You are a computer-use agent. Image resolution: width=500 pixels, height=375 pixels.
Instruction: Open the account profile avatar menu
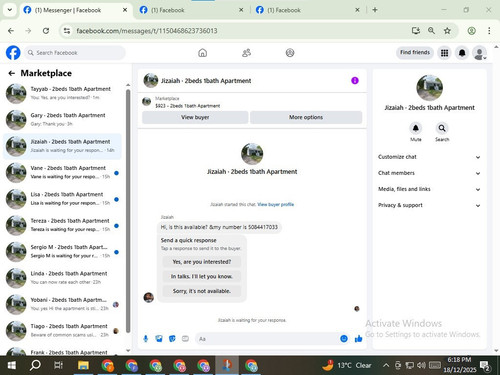[x=479, y=53]
